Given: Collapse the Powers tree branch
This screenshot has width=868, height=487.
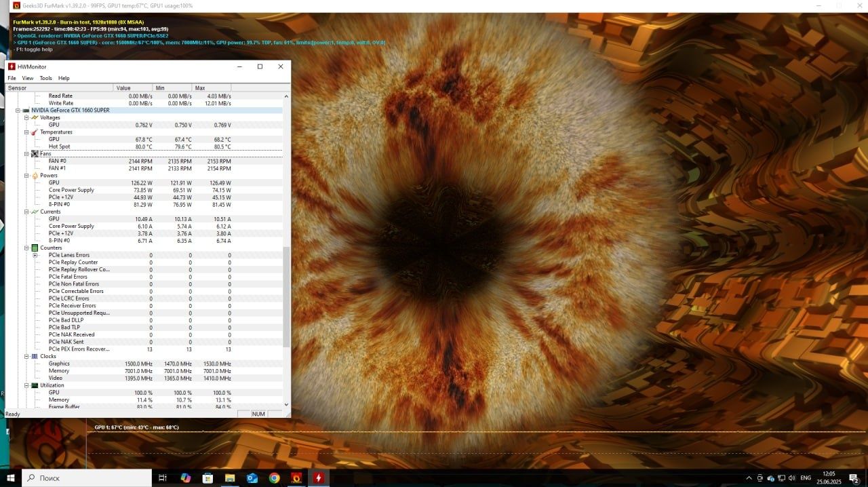Looking at the screenshot, I should pos(26,176).
